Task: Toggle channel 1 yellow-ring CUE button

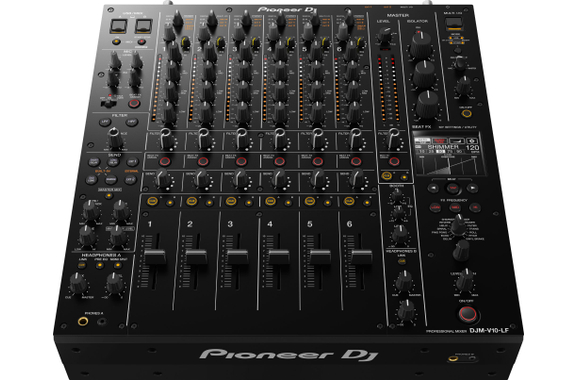Action: click(x=152, y=201)
